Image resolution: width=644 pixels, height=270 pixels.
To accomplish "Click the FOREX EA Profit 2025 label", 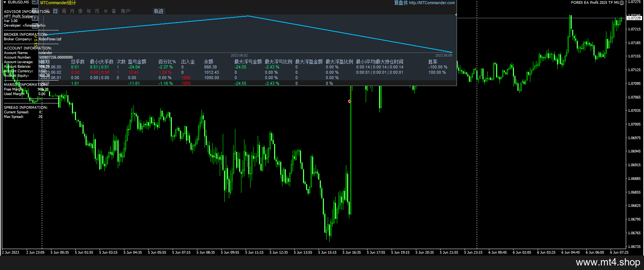I will tap(595, 3).
